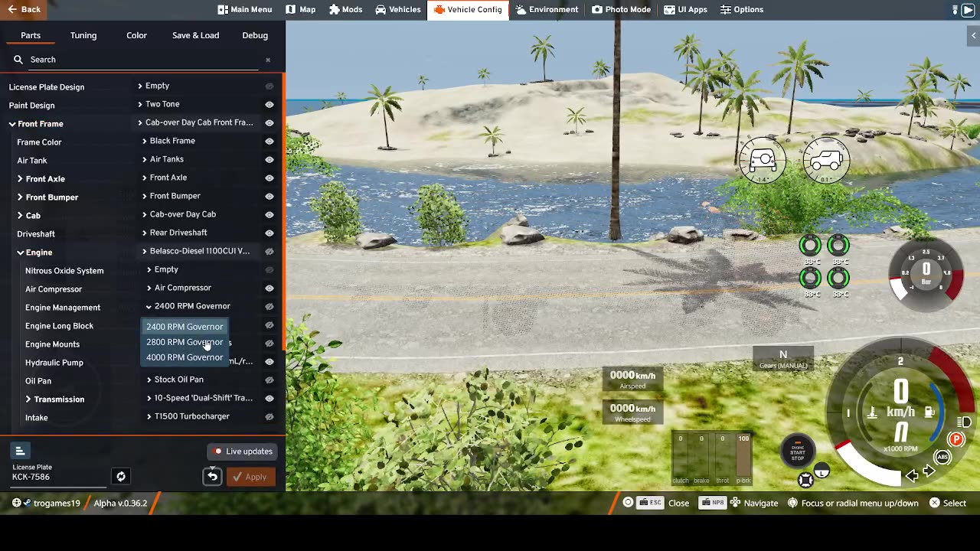Select 4000 RPM Governor option

coord(185,357)
